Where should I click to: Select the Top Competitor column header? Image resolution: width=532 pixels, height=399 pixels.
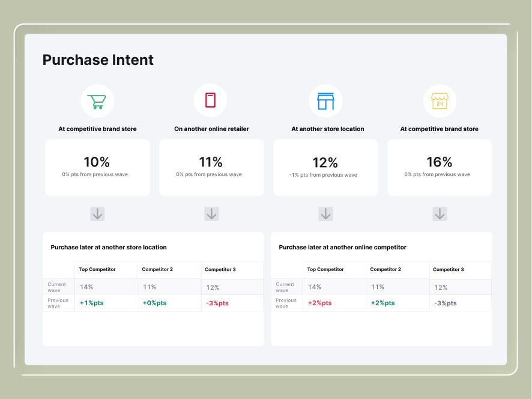click(97, 269)
